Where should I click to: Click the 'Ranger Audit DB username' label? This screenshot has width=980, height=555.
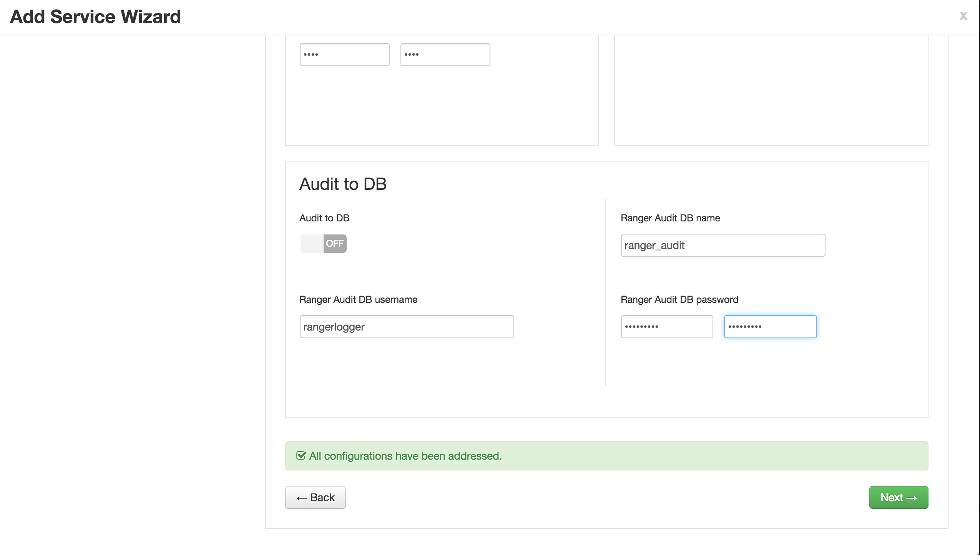[x=358, y=299]
